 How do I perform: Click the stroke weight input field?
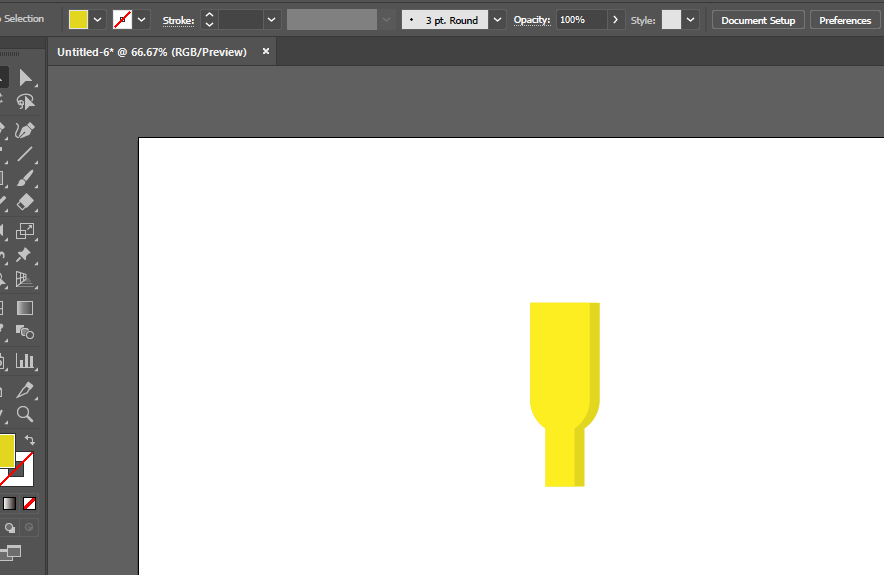point(241,20)
